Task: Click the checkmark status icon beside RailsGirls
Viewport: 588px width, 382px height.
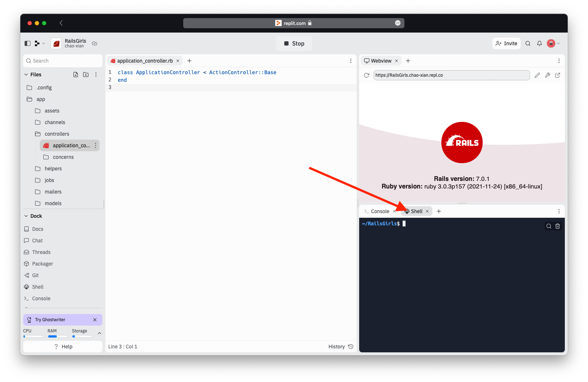Action: [x=94, y=43]
